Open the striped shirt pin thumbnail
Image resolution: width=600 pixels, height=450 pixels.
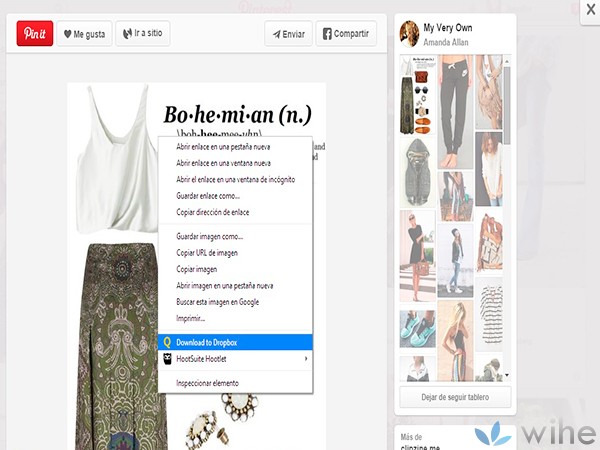489,314
